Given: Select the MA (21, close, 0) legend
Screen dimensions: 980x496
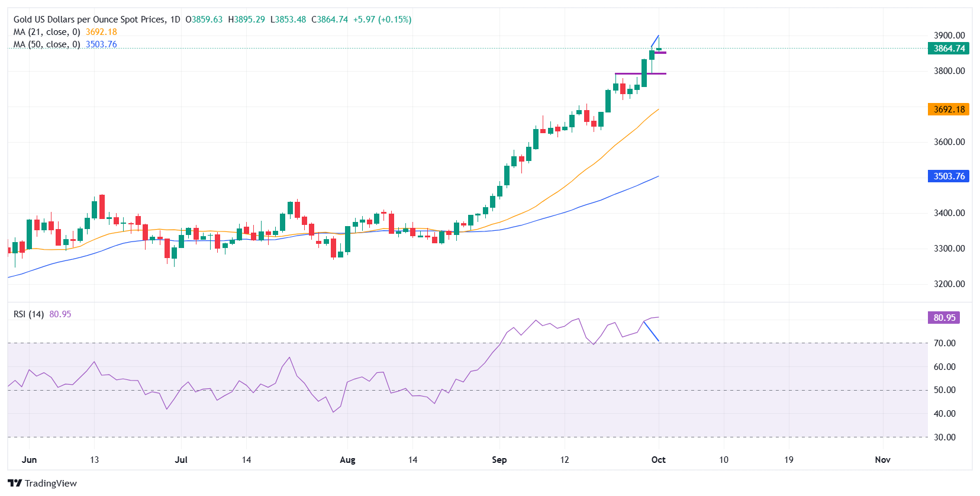Looking at the screenshot, I should pos(47,32).
